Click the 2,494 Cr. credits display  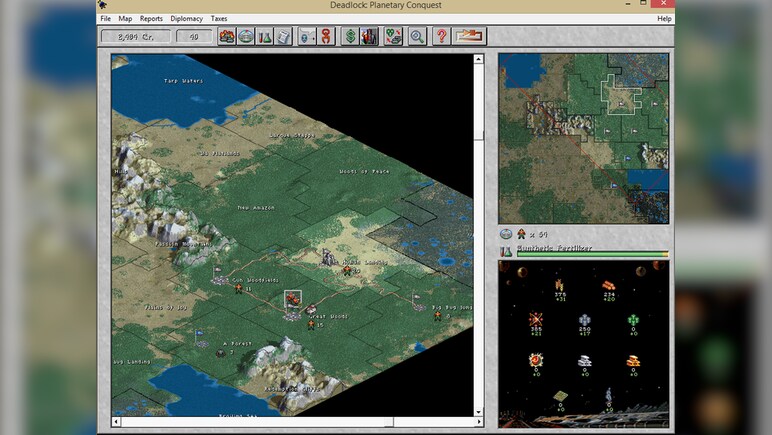(x=135, y=36)
